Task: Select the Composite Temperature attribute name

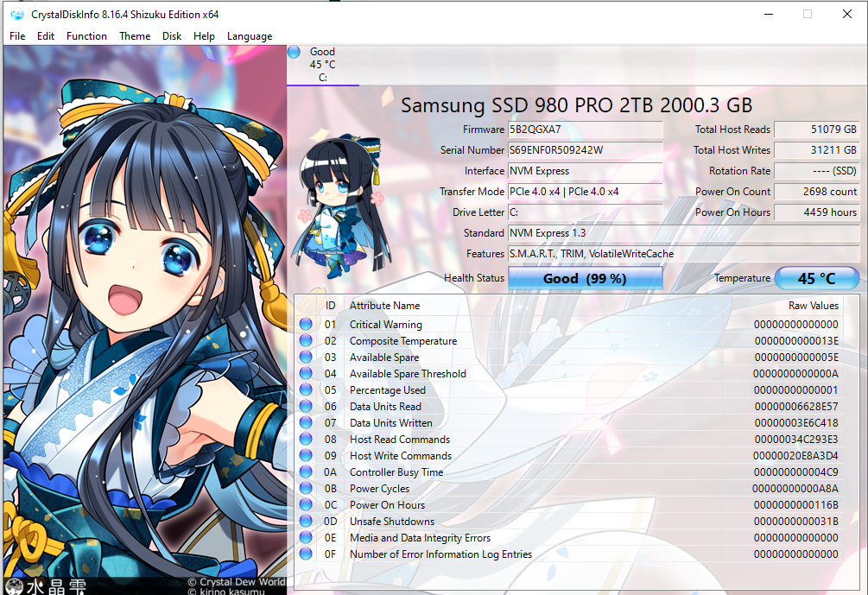Action: click(403, 341)
